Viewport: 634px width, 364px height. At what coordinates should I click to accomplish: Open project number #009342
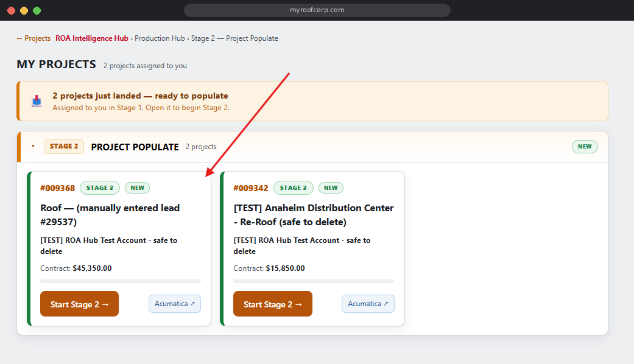pos(251,188)
